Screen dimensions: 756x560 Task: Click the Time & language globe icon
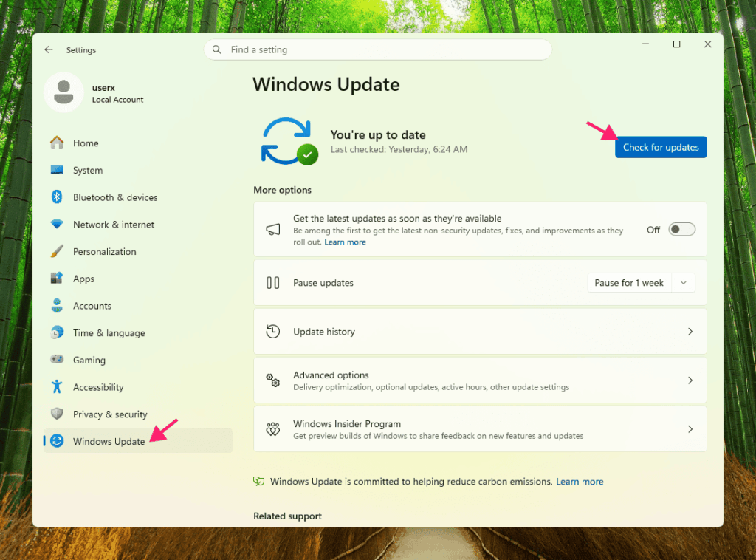(57, 332)
